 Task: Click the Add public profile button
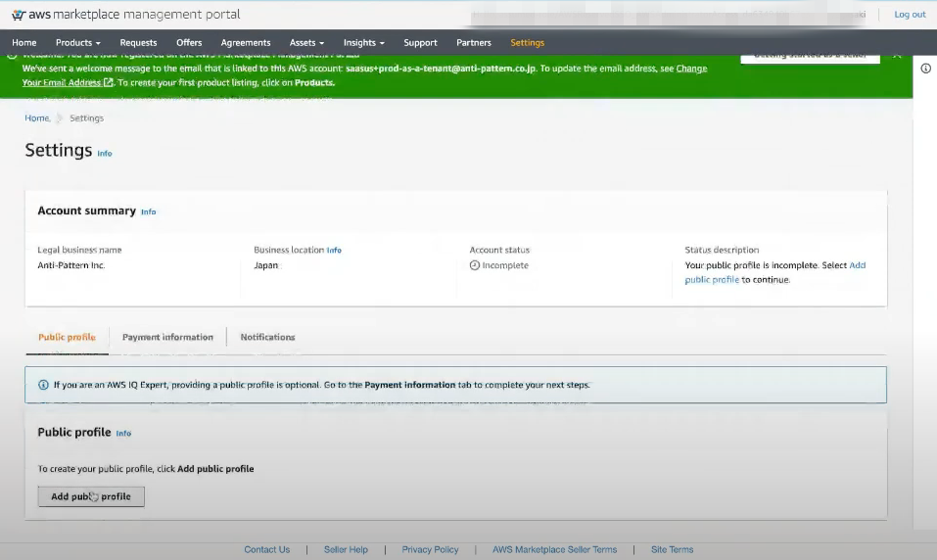pyautogui.click(x=91, y=496)
